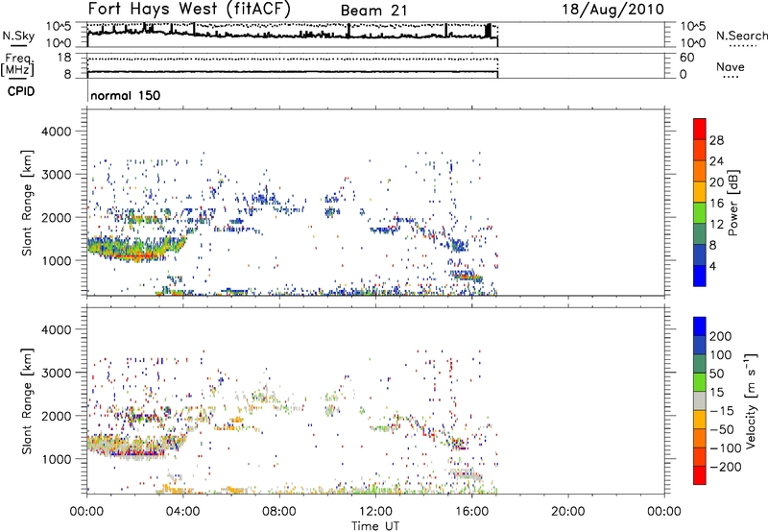The width and height of the screenshot is (768, 532).
Task: Click the Velocity [m s⁻¹] colorbar title
Action: 750,400
